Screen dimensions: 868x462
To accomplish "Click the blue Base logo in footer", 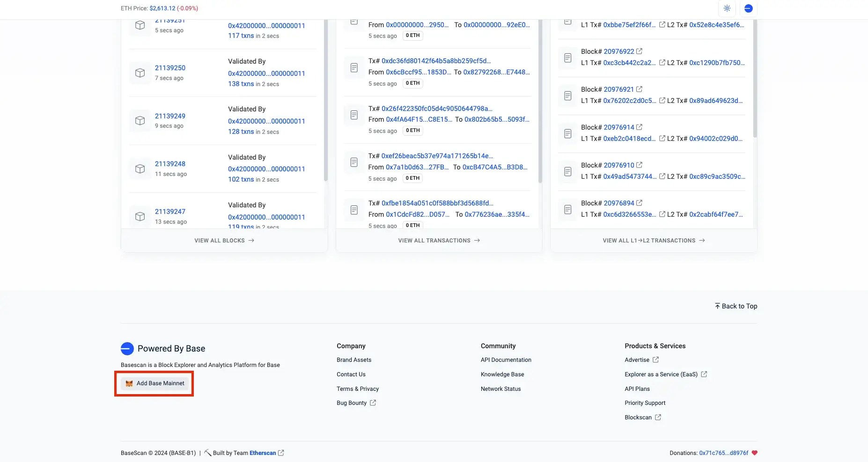I will (x=127, y=348).
